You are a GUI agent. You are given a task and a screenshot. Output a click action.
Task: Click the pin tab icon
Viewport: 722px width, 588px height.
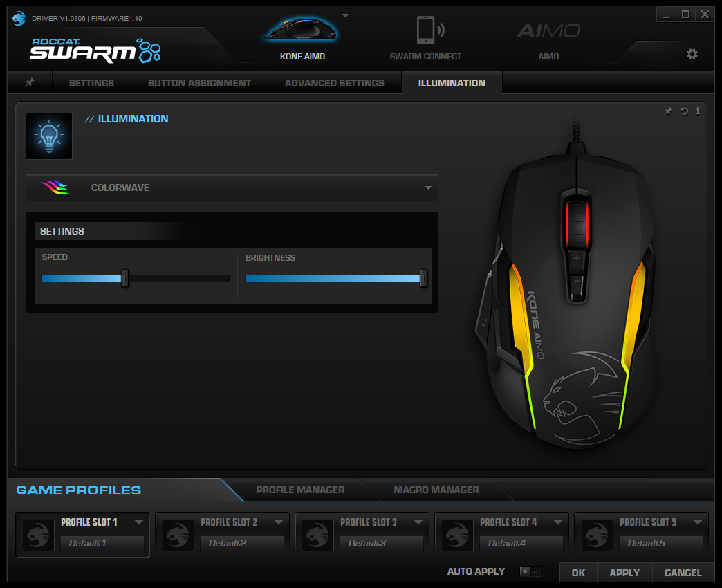click(x=30, y=82)
